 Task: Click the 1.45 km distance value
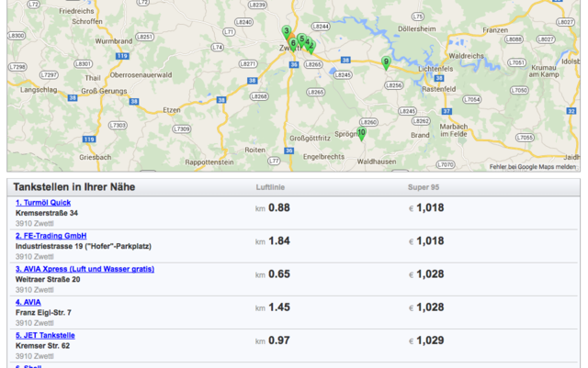(x=279, y=307)
